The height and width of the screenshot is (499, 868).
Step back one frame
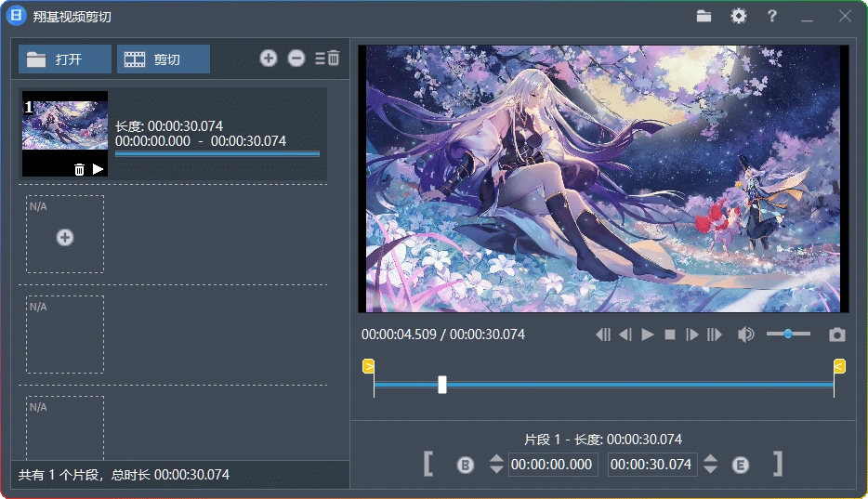point(625,335)
